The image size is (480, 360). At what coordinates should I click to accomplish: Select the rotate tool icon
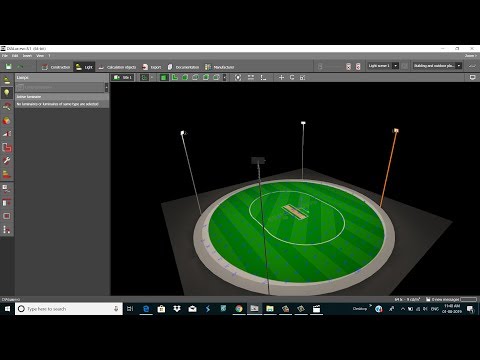pos(292,77)
